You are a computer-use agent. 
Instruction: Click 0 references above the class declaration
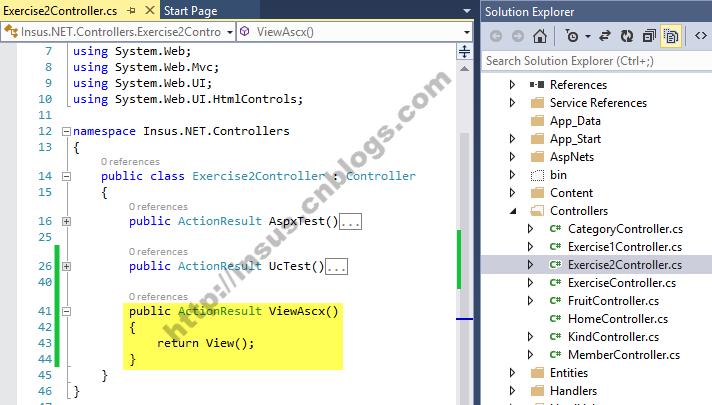[x=130, y=162]
